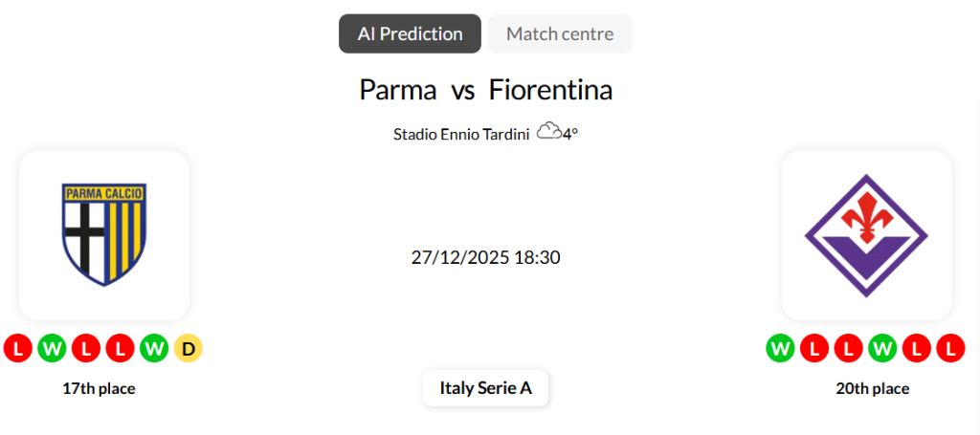Click Fiorentina's first green W form badge

(780, 349)
